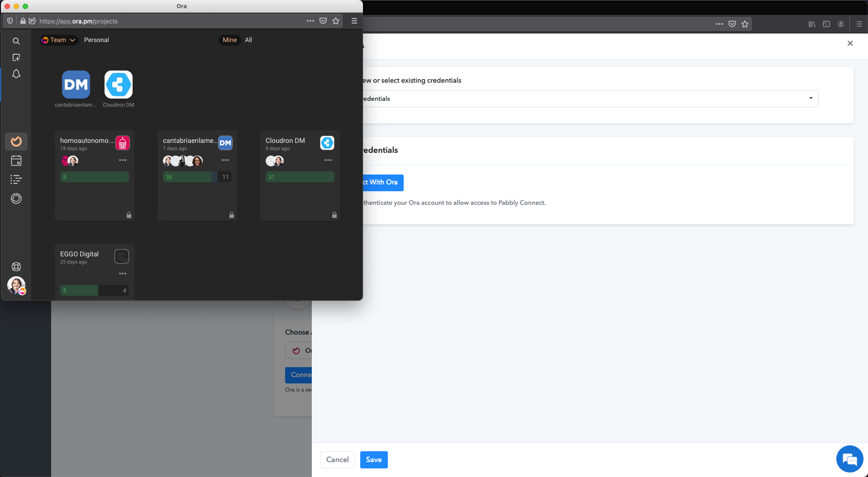Switch project filter to Mine
The width and height of the screenshot is (868, 477).
pos(230,40)
